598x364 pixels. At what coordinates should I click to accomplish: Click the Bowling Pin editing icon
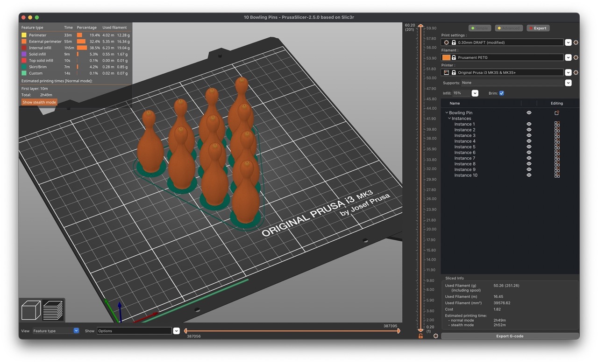[x=557, y=113]
